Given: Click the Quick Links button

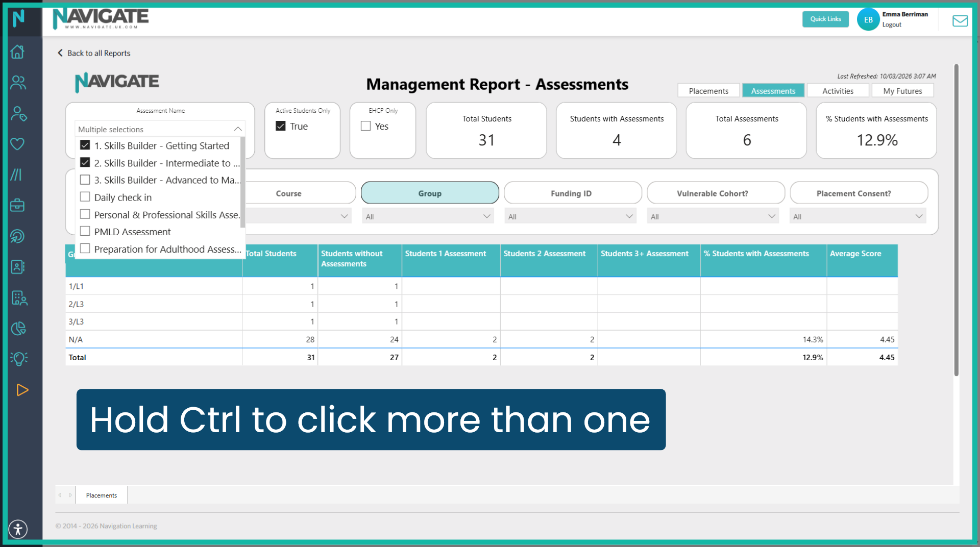Looking at the screenshot, I should tap(825, 19).
